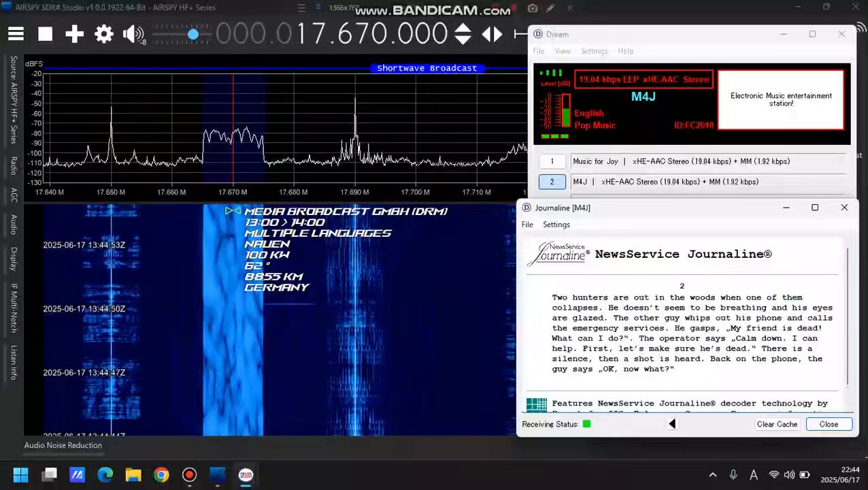This screenshot has width=868, height=490.
Task: Click the microphone tray icon
Action: [733, 475]
